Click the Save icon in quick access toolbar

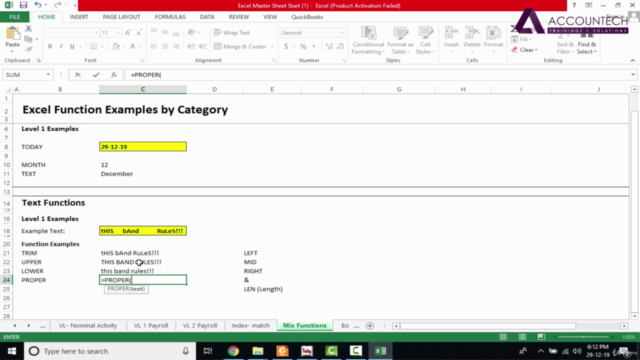coord(23,5)
